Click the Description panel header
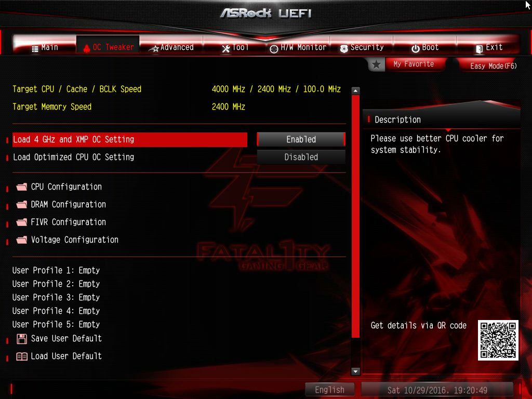This screenshot has height=399, width=532. 442,119
